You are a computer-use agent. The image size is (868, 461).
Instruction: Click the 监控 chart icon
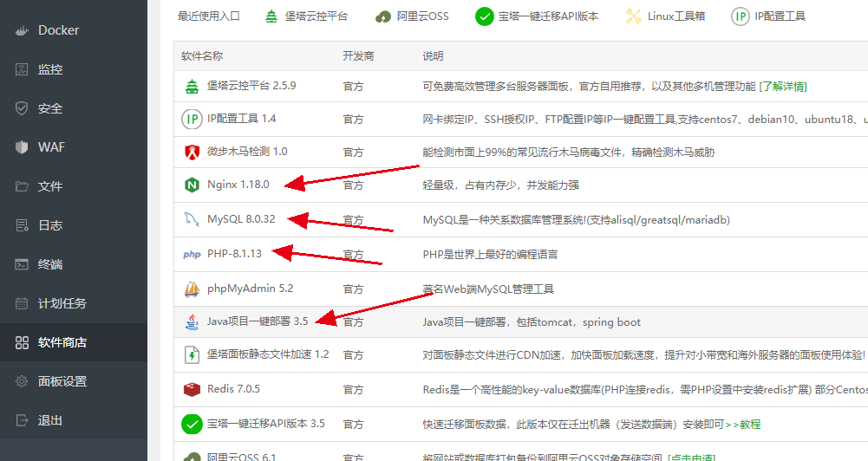(22, 69)
